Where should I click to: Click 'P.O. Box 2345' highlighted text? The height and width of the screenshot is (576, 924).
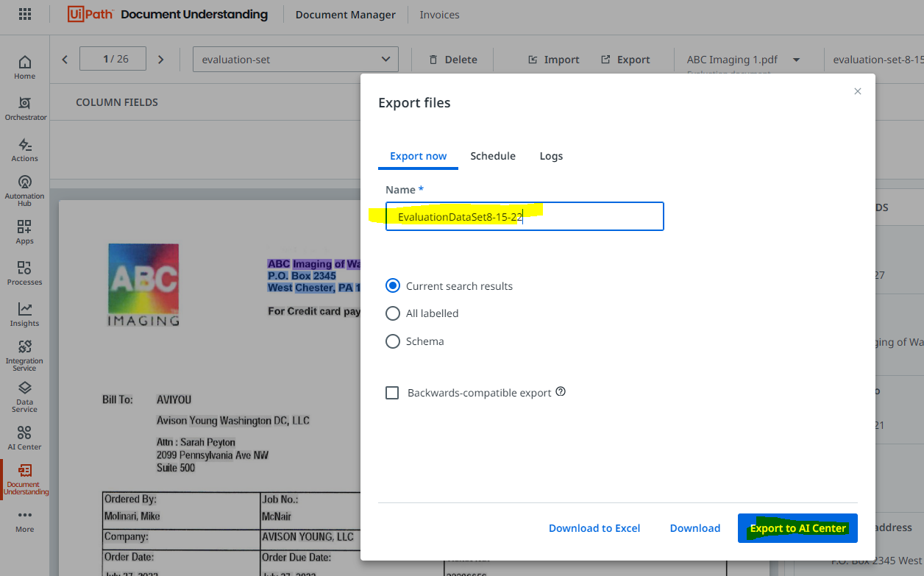(302, 276)
